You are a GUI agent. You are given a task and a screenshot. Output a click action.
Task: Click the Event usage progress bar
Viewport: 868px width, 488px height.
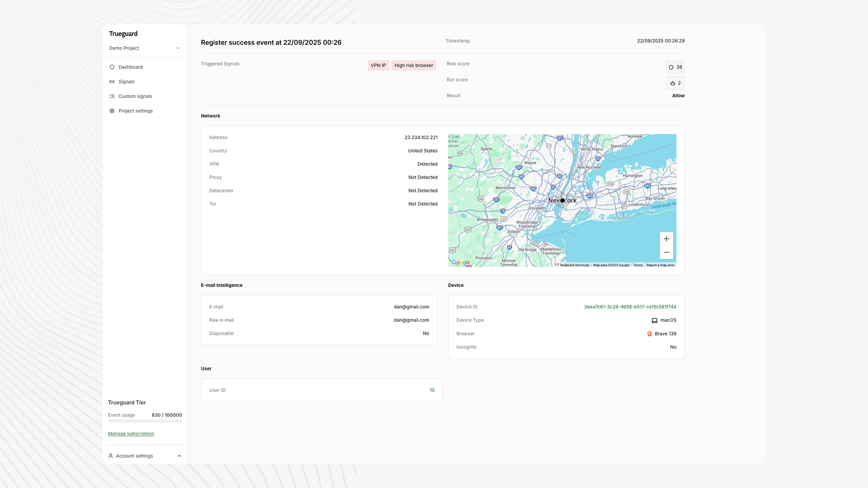coord(145,421)
